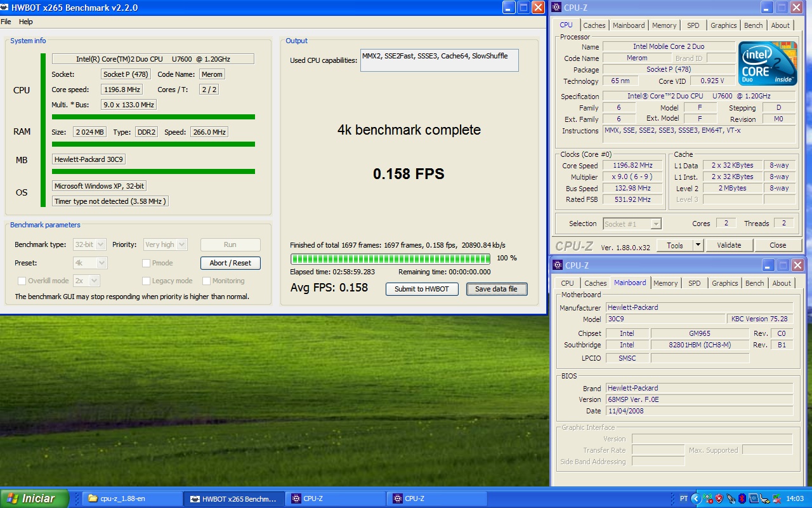This screenshot has height=508, width=812.
Task: Open the Help menu in HWBOT
Action: coord(25,22)
